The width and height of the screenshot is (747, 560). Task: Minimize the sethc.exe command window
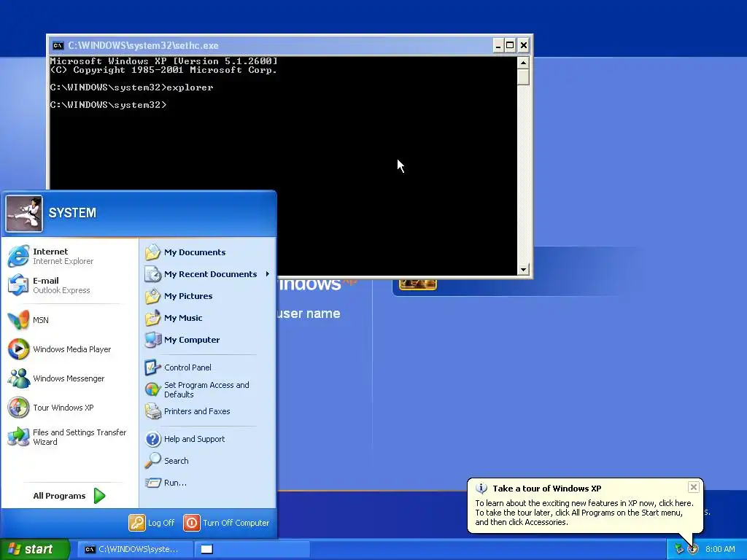pyautogui.click(x=498, y=45)
